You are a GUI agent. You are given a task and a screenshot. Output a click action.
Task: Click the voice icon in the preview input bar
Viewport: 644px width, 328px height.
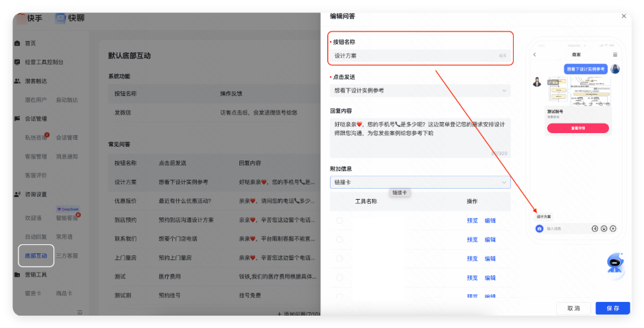tap(595, 229)
